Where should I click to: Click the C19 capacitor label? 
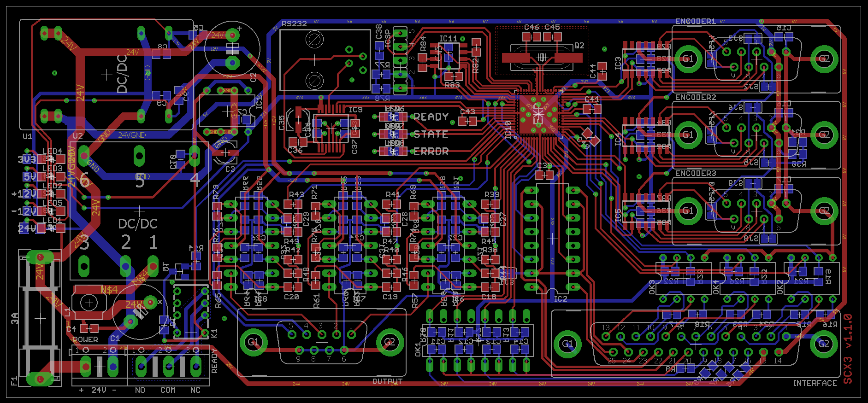pyautogui.click(x=390, y=297)
